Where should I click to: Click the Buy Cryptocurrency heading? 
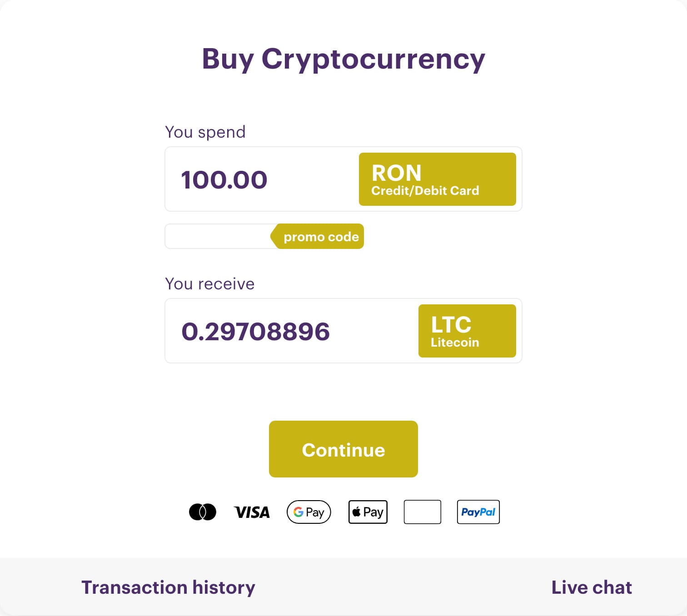[343, 59]
